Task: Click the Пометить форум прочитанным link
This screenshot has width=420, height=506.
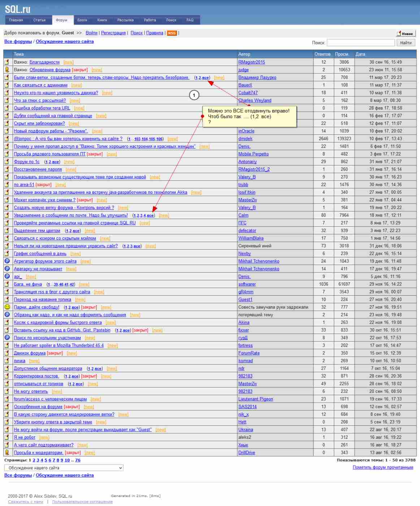Action: (383, 467)
